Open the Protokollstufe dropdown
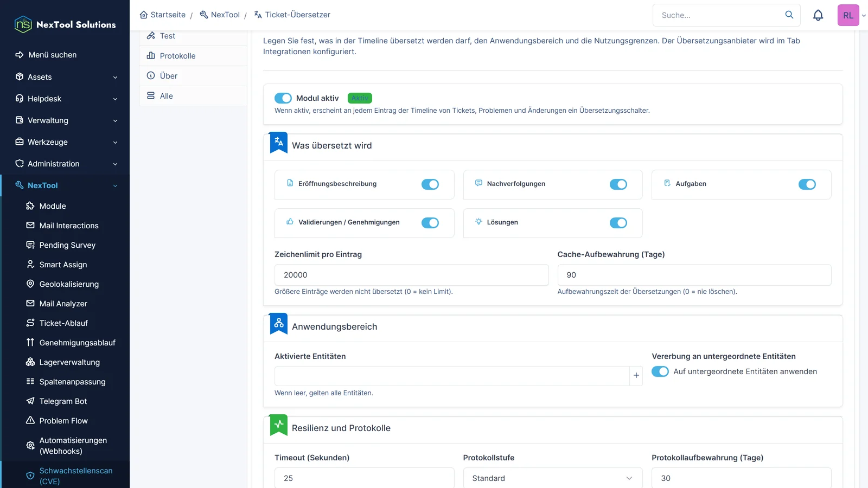Image resolution: width=868 pixels, height=488 pixels. tap(553, 478)
